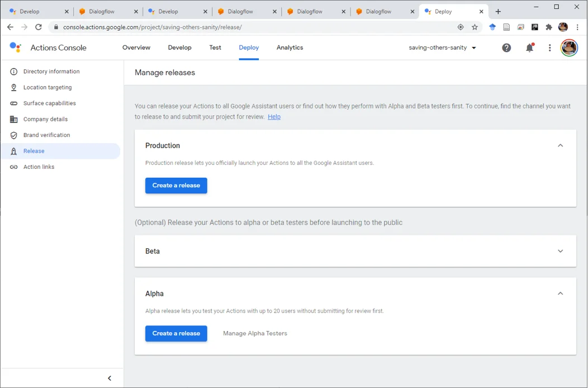Reload the page with refresh icon

click(x=38, y=27)
